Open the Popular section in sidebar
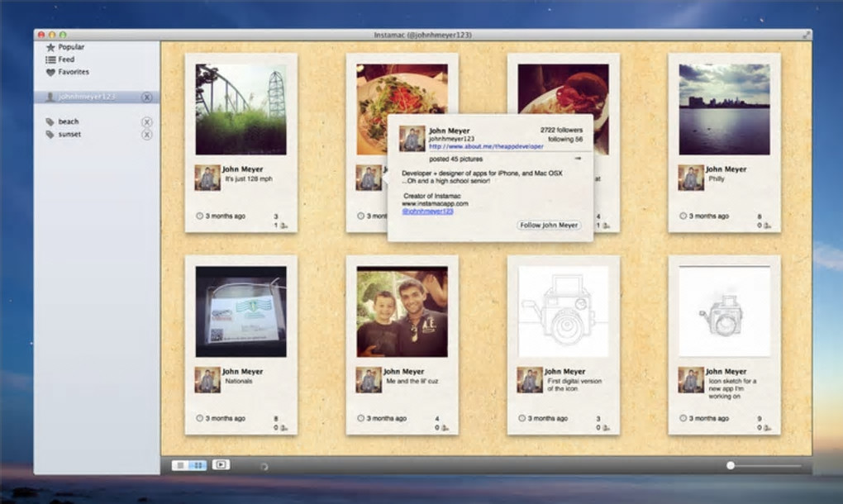Screen dimensions: 843x504 [65, 47]
